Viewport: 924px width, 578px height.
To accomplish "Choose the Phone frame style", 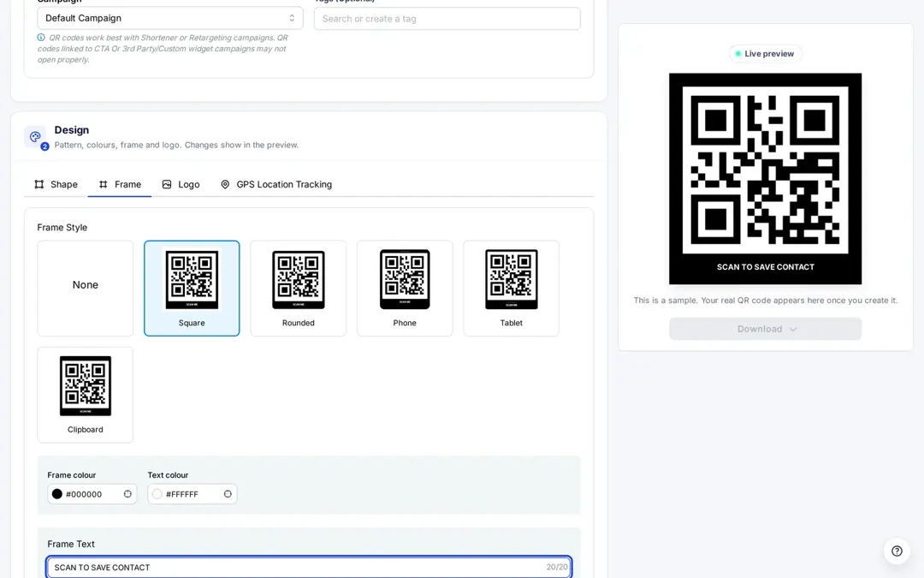I will click(405, 289).
